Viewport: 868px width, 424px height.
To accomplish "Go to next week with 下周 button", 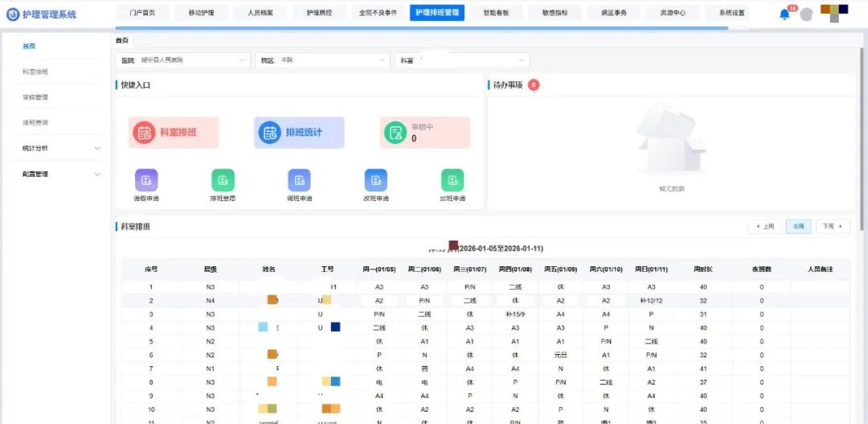I will (832, 227).
